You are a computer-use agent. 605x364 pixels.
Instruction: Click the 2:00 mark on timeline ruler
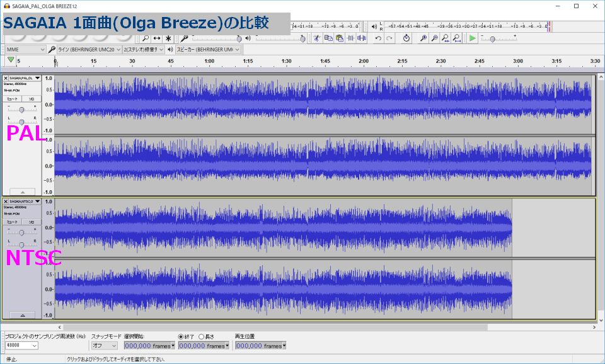(364, 61)
